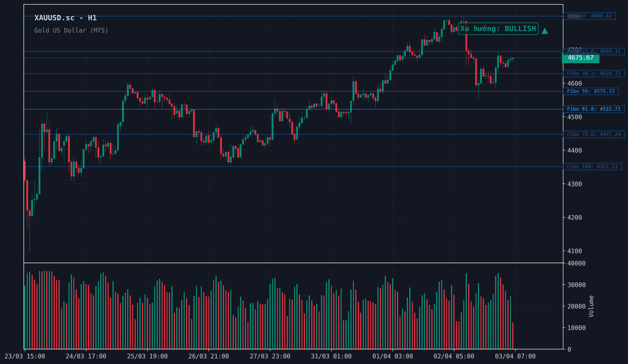Screen dimensions: 628x364
Task: Click the current price label 4675.67
Action: click(580, 58)
